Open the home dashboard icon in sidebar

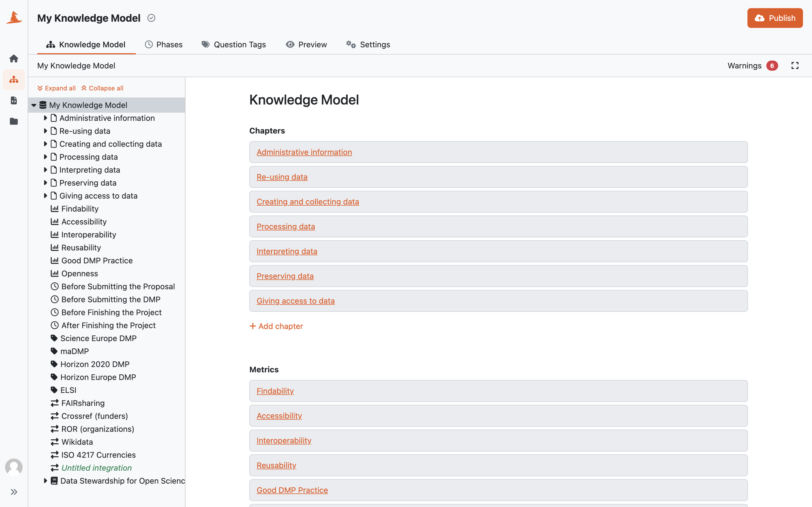14,59
